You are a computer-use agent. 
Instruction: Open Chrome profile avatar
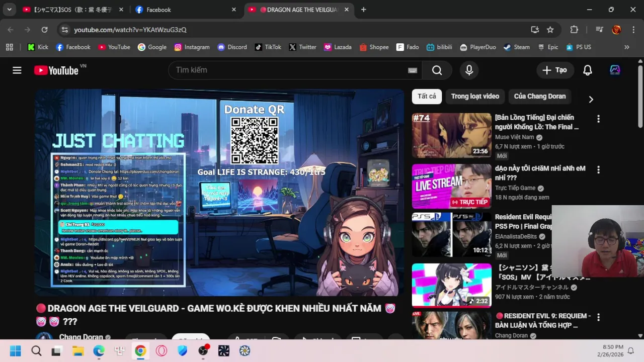[616, 30]
